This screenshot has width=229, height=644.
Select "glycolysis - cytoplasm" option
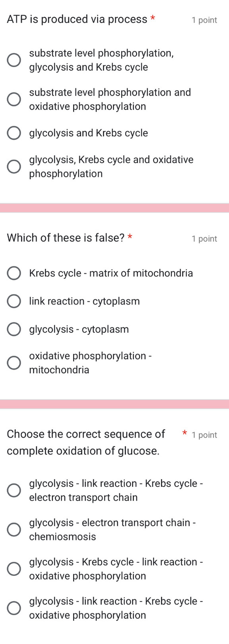point(14,329)
